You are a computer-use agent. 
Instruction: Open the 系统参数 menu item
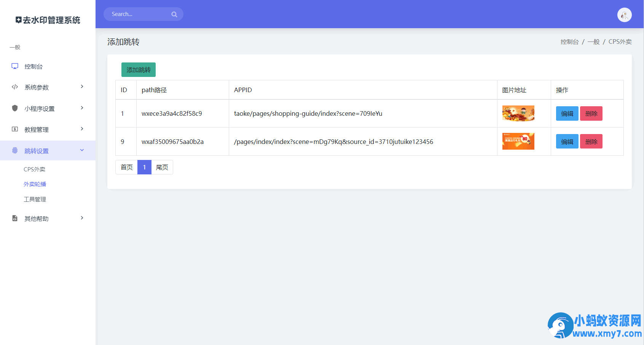48,87
